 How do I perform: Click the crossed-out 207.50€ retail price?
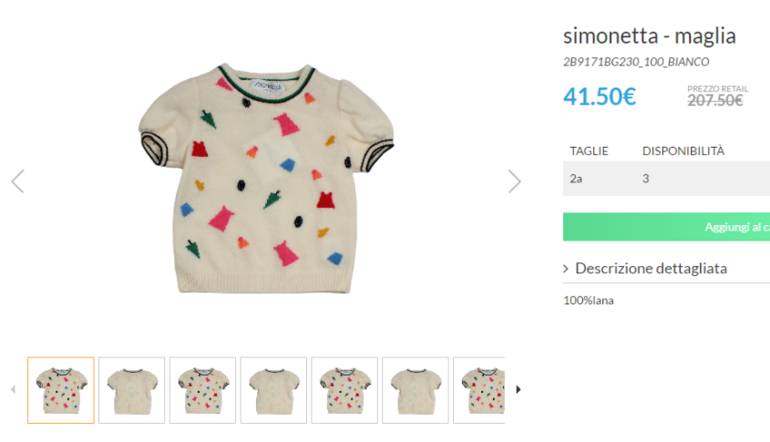pyautogui.click(x=715, y=100)
